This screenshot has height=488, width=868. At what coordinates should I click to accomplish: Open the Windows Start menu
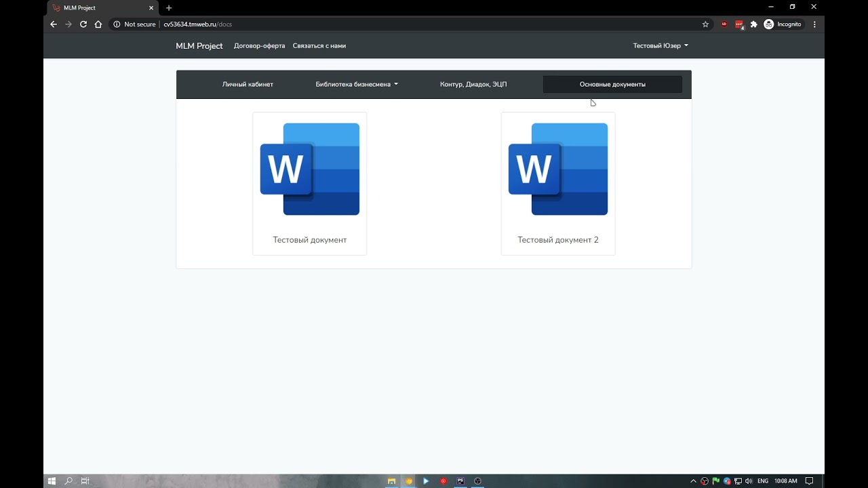(52, 481)
